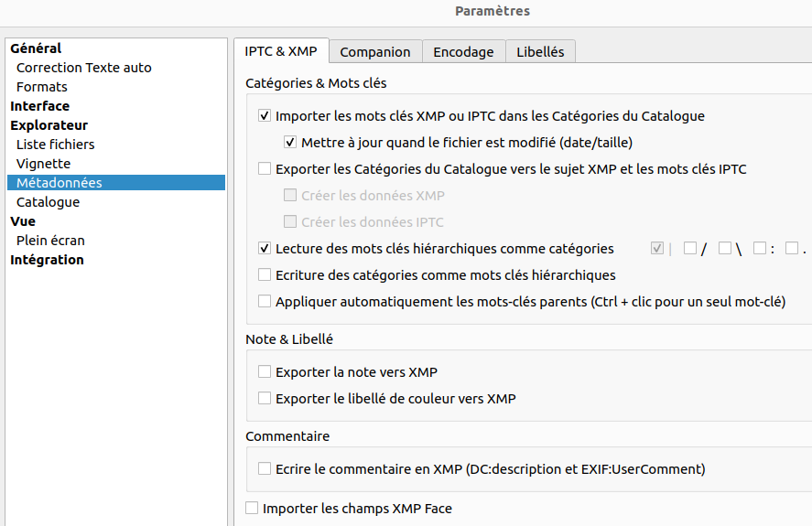Enable Exporter les Catégories du Catalogue checkbox
Image resolution: width=812 pixels, height=526 pixels.
coord(265,169)
